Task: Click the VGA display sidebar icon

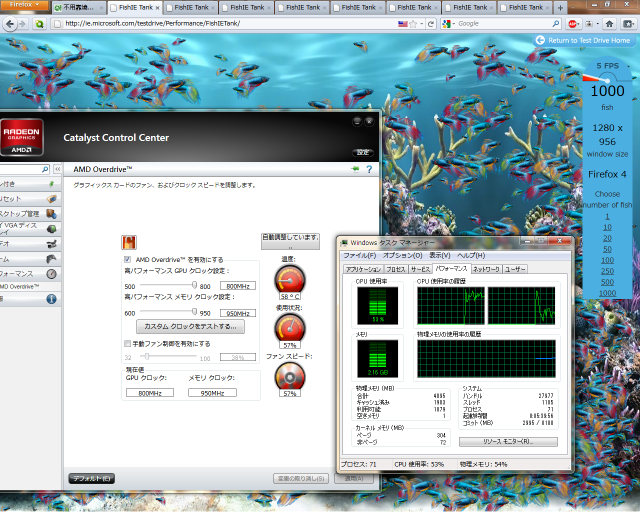Action: click(51, 229)
